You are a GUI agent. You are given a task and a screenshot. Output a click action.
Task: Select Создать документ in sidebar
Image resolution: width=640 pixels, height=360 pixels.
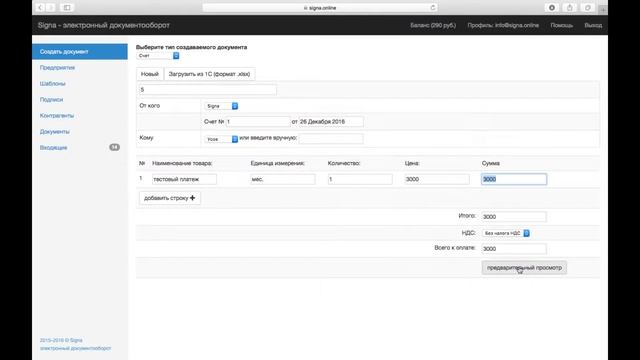80,52
